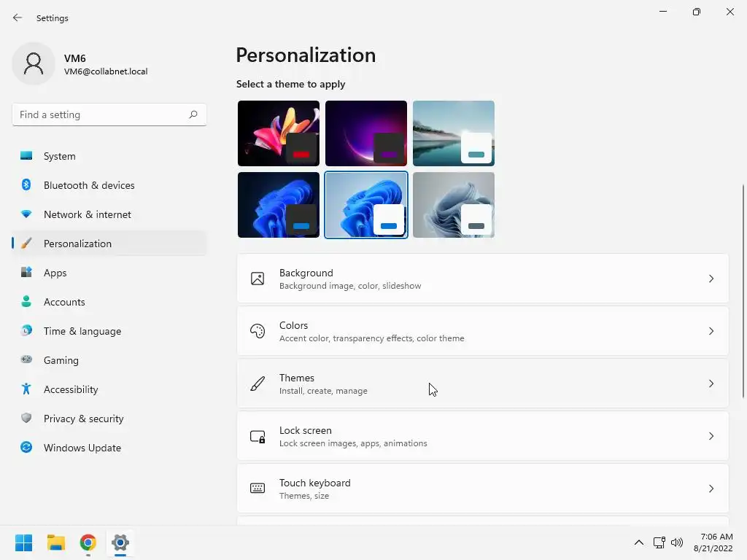Image resolution: width=747 pixels, height=560 pixels.
Task: Click the Settings gear in taskbar
Action: pos(120,542)
